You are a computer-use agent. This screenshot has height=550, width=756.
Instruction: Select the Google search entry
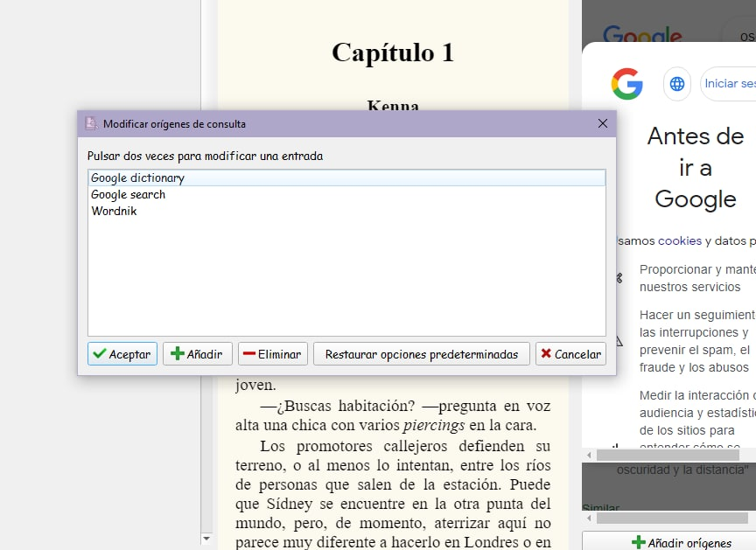128,194
